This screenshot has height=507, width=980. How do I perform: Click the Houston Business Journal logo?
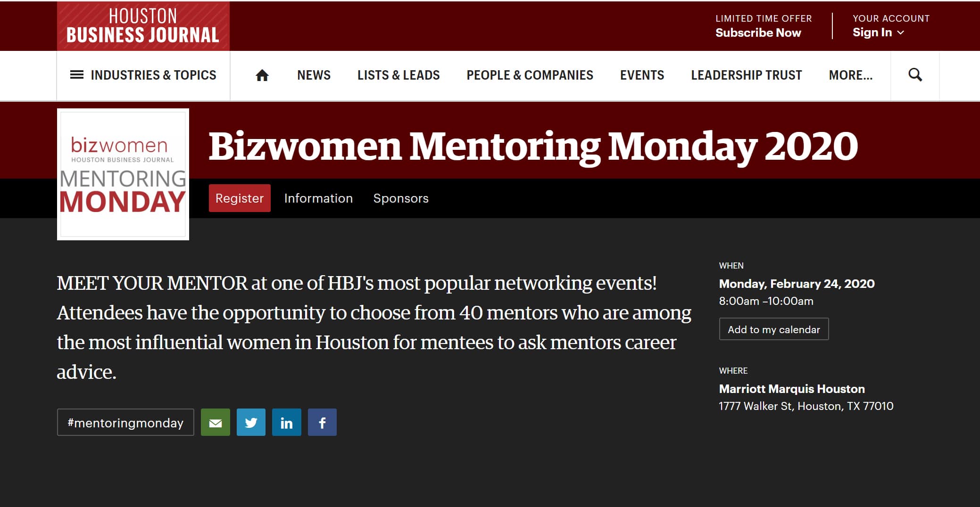pos(143,26)
